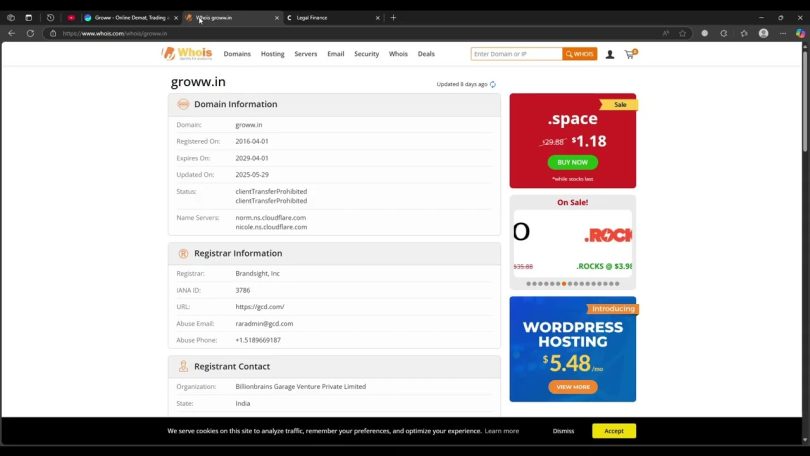Open the Deals menu
Image resolution: width=810 pixels, height=456 pixels.
(x=426, y=54)
